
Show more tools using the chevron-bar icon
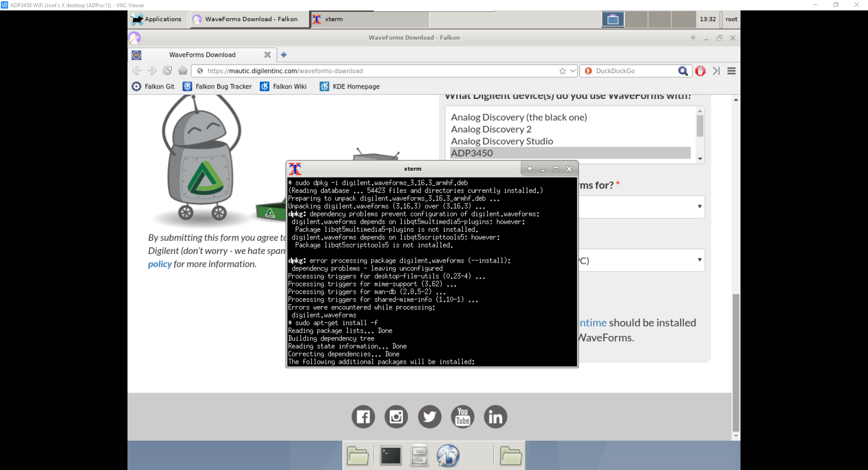coord(716,71)
